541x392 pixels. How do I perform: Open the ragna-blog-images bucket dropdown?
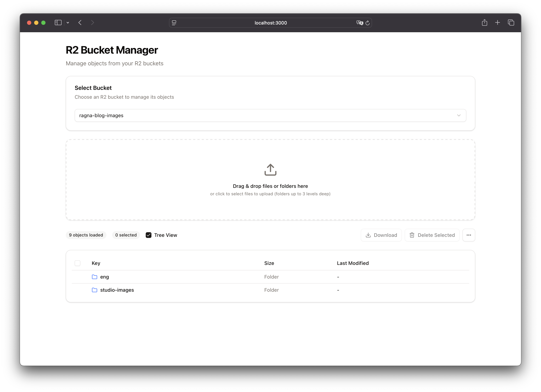pos(270,115)
